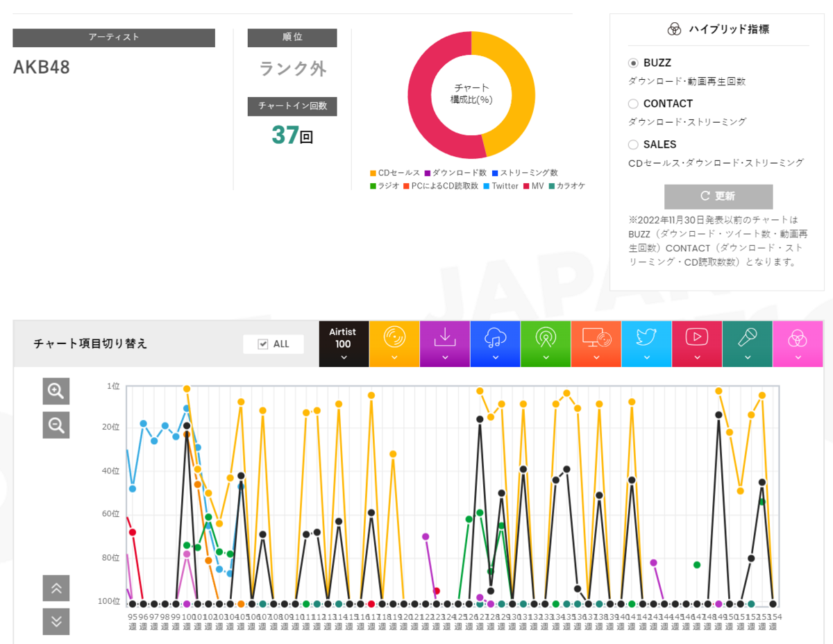Image resolution: width=833 pixels, height=644 pixels.
Task: Expand the chevron under the CD sales icon
Action: point(394,358)
